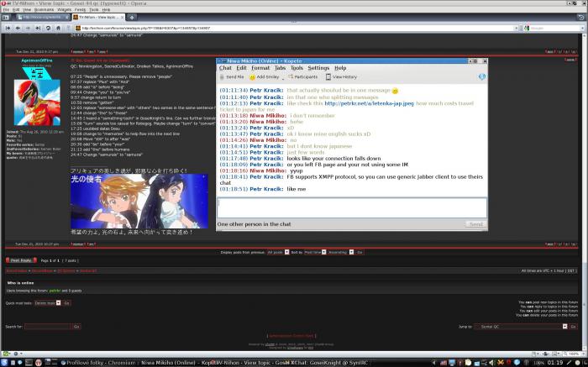Click Go next to Ascending dropdown

click(x=360, y=252)
